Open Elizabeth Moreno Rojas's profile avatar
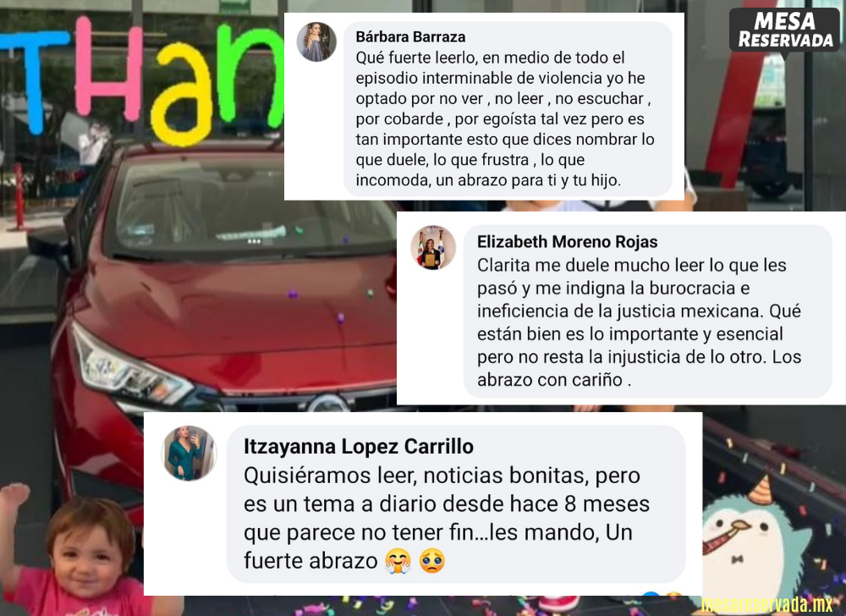 pos(433,248)
